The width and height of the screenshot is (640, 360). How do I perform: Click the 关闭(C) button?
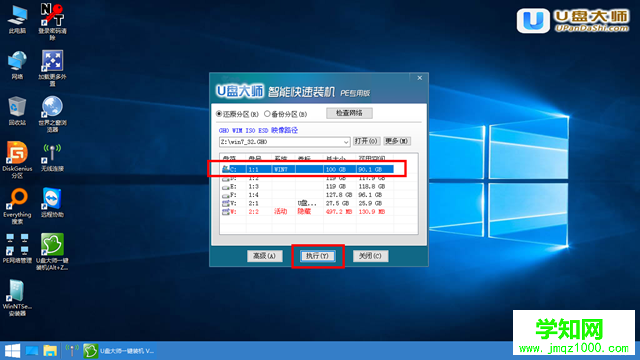[x=370, y=256]
